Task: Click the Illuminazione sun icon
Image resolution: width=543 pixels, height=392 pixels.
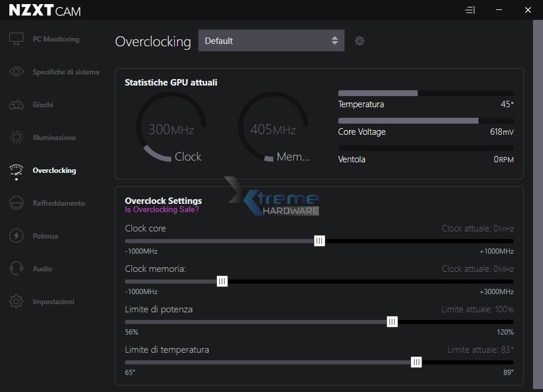Action: click(16, 138)
